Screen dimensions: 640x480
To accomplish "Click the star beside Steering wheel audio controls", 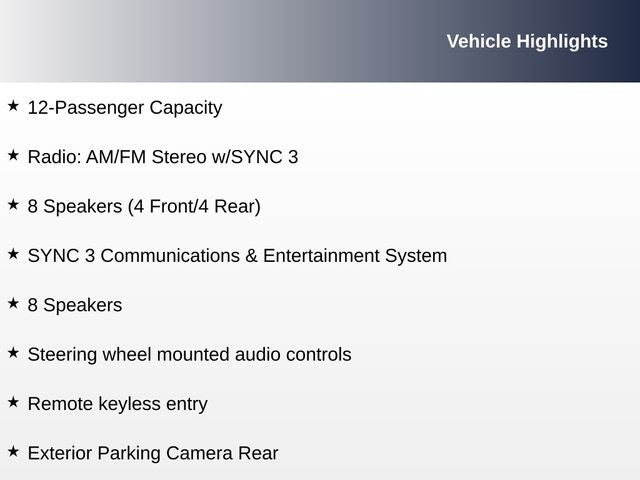I will [x=13, y=352].
